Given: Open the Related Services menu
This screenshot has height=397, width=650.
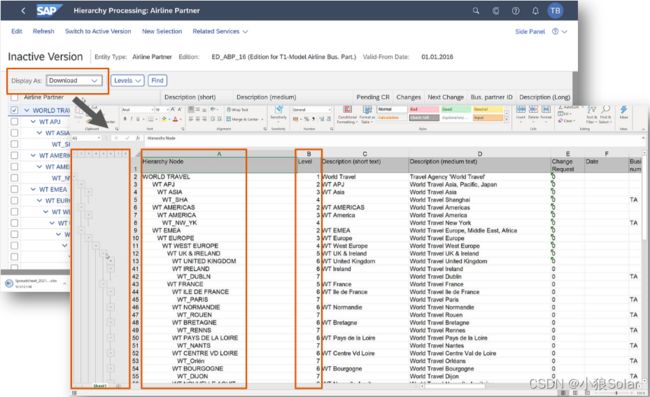Looking at the screenshot, I should 220,31.
